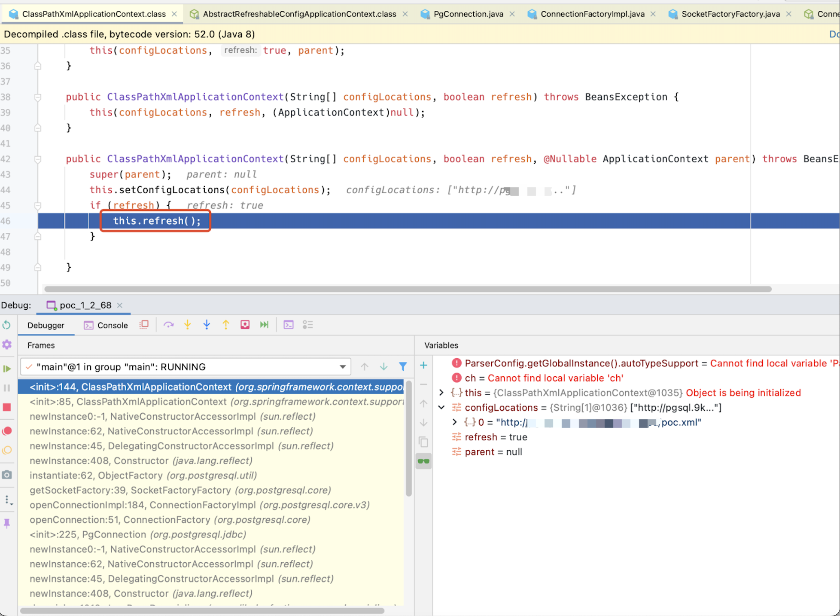Click the thread dump camera icon
The height and width of the screenshot is (616, 840).
point(7,475)
